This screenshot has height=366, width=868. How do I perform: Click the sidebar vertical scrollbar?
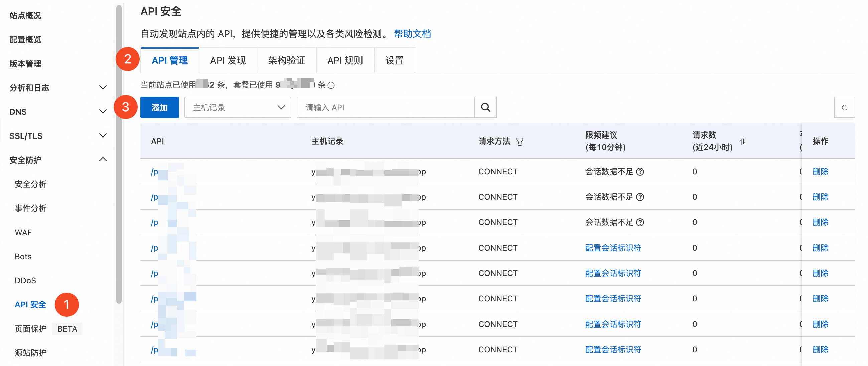coord(119,152)
